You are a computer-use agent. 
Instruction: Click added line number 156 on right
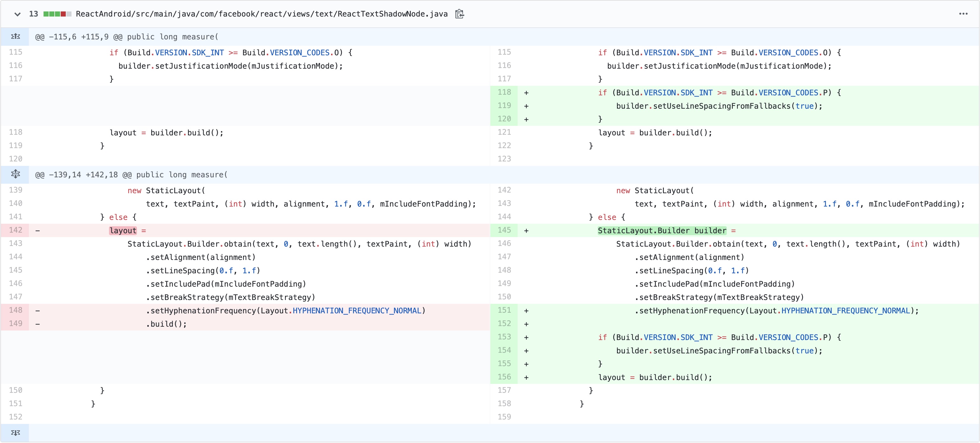[504, 377]
